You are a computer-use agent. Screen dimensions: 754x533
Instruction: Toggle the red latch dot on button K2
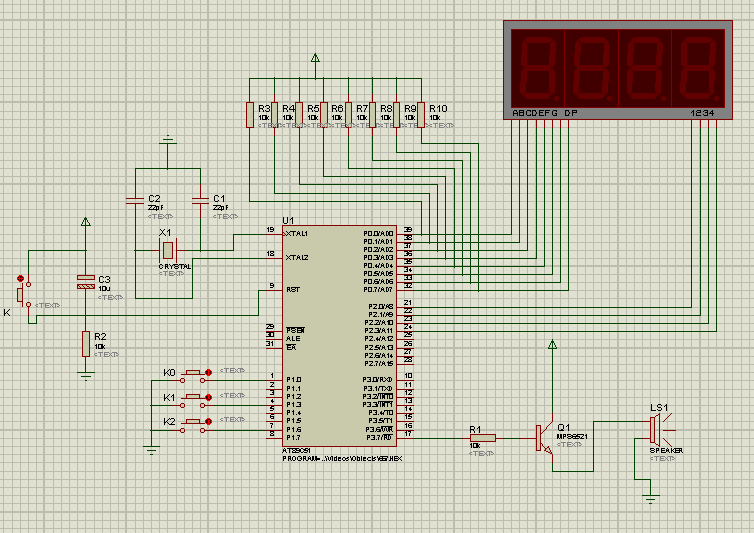(209, 421)
